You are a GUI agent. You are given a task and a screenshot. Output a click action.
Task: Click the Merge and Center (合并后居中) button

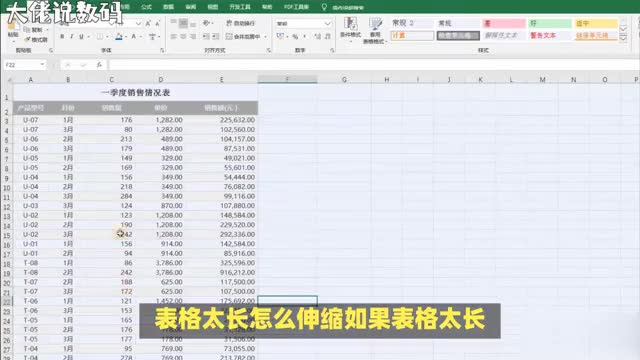coord(244,37)
